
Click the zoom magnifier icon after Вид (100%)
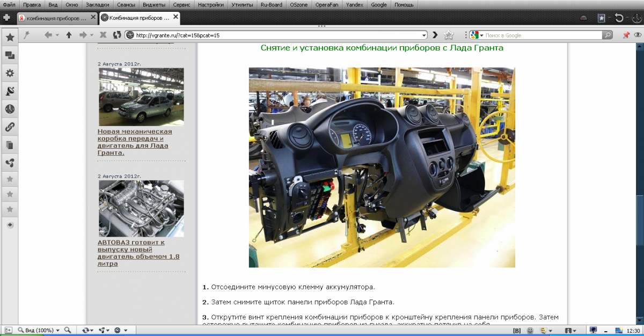tap(68, 330)
